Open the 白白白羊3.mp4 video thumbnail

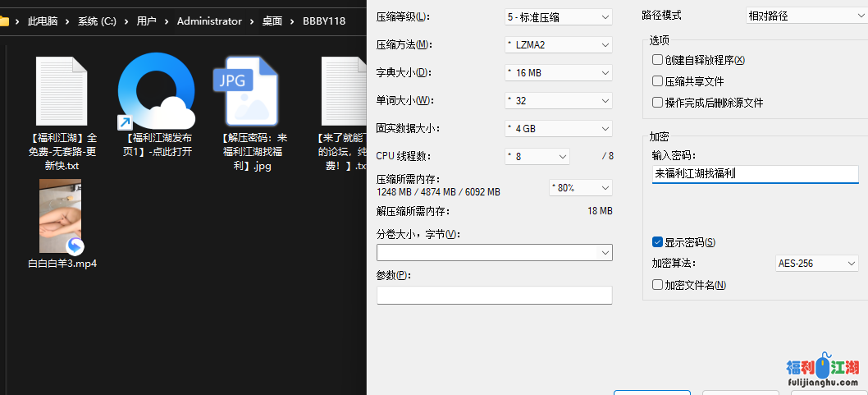coord(61,215)
